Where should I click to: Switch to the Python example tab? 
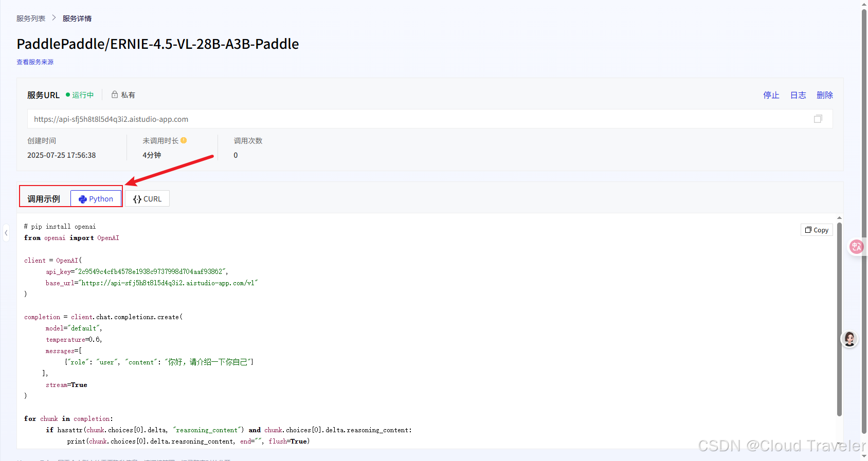pyautogui.click(x=96, y=199)
